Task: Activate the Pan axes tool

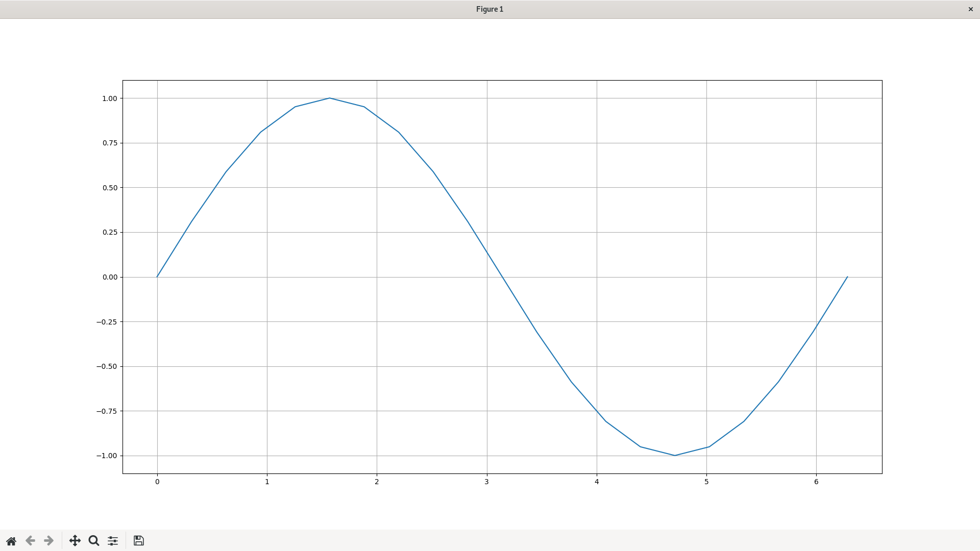Action: pyautogui.click(x=75, y=541)
